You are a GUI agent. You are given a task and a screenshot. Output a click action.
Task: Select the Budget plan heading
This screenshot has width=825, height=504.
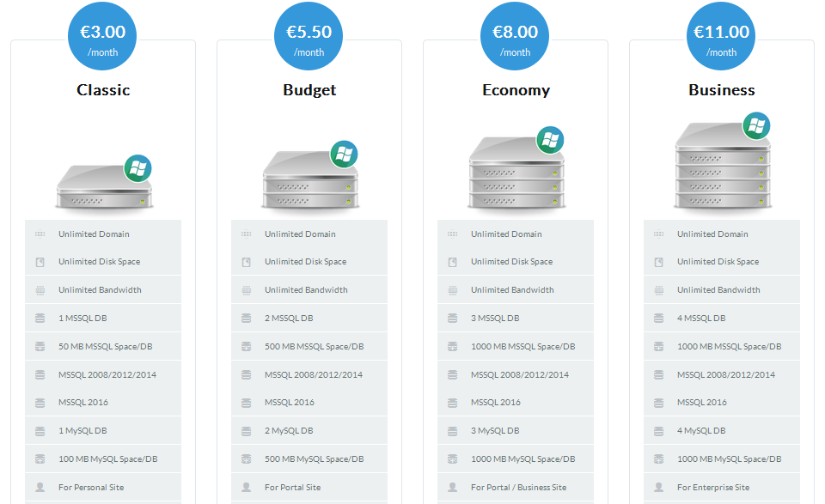click(x=309, y=90)
